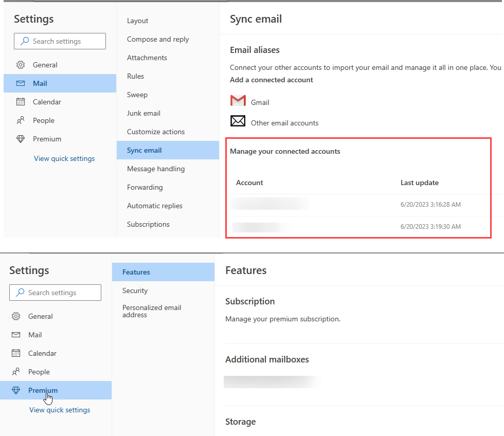Image resolution: width=504 pixels, height=436 pixels.
Task: Click the search magnifier icon in top settings search box
Action: pyautogui.click(x=25, y=41)
